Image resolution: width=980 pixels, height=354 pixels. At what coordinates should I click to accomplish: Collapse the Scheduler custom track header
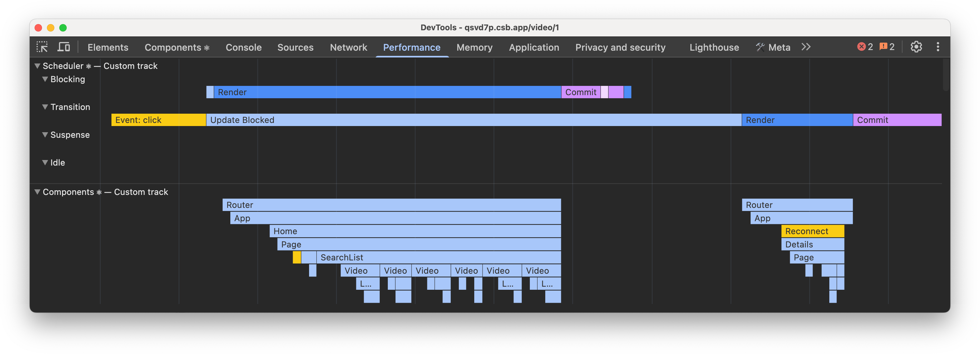click(37, 65)
